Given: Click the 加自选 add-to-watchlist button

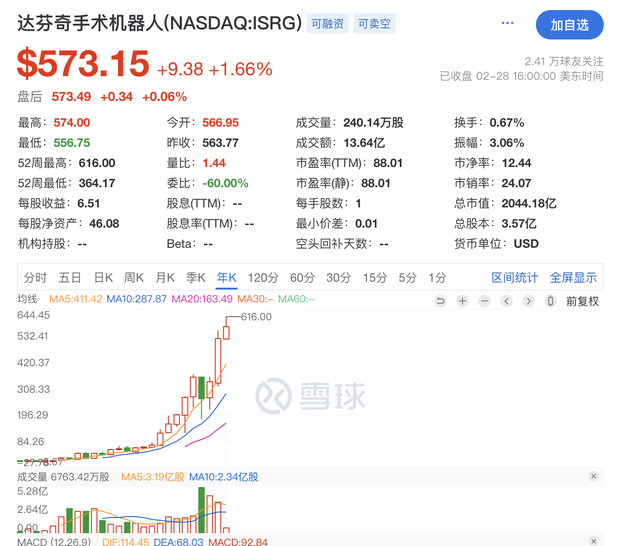Looking at the screenshot, I should point(569,25).
